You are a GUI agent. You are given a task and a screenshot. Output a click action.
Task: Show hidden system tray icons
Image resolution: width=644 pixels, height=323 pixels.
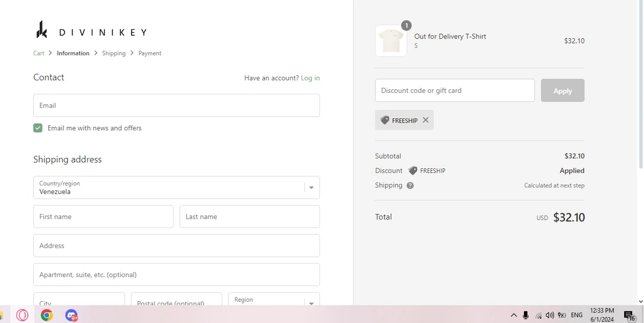coord(513,315)
